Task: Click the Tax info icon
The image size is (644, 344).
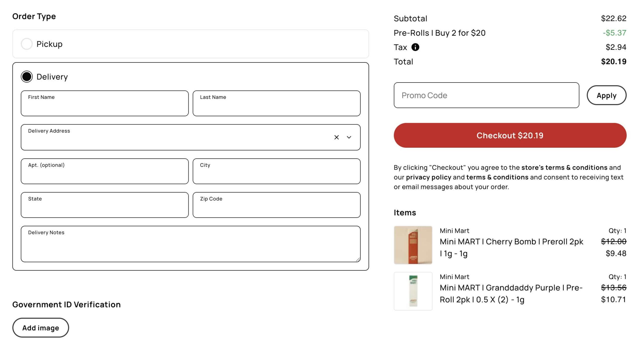Action: [415, 47]
